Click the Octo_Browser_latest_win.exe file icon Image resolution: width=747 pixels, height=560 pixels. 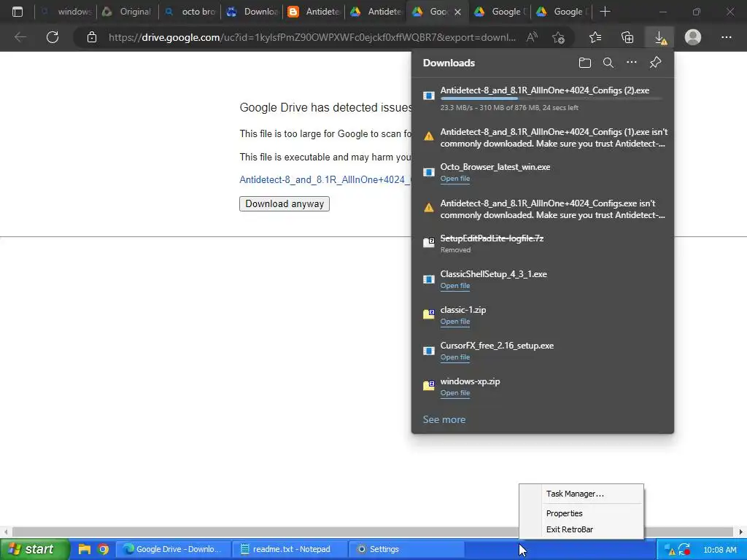[429, 172]
